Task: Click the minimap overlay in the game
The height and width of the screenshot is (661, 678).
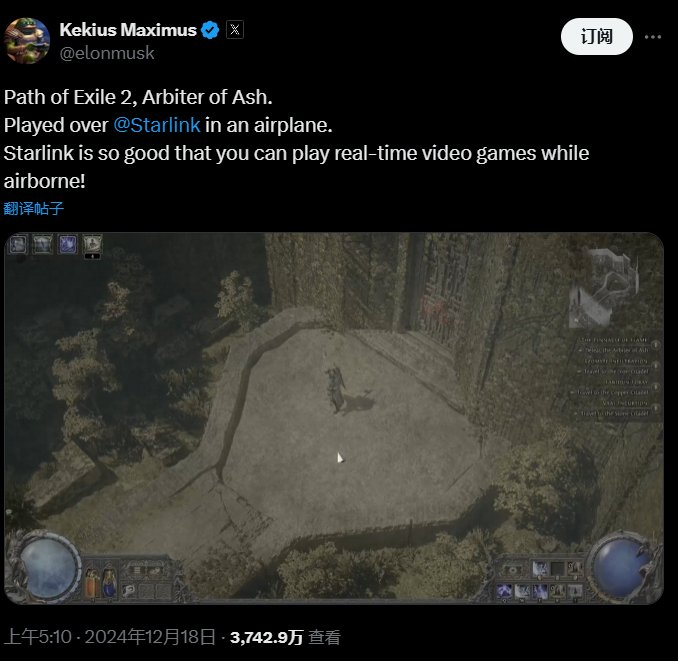Action: click(x=604, y=287)
